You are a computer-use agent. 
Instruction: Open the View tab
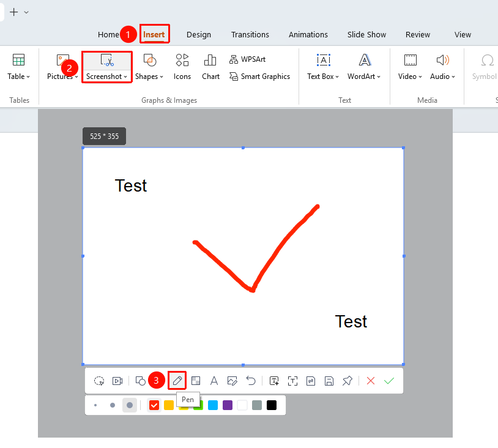pos(463,35)
